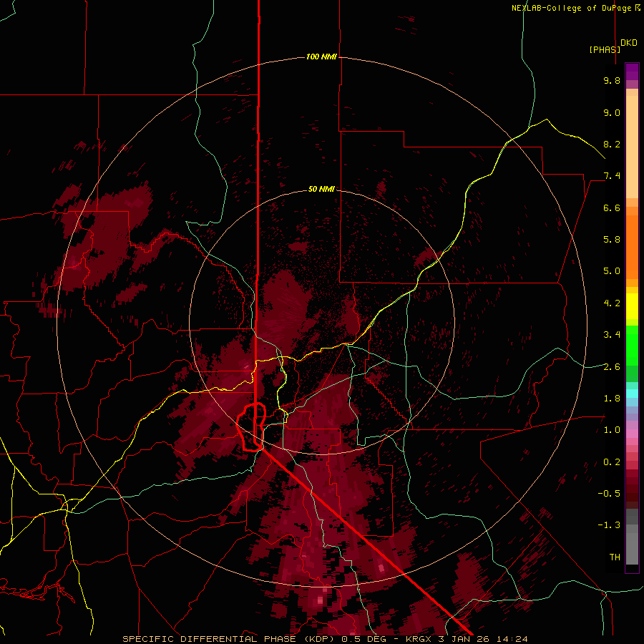
Task: Pick the pink segment of the color bar
Action: pos(632,434)
